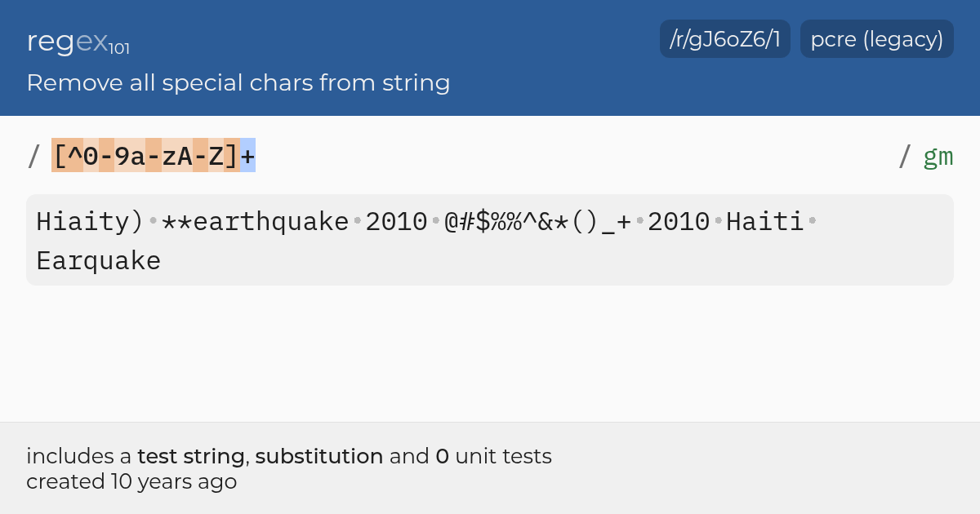The width and height of the screenshot is (980, 514).
Task: Click the caret negation in the regex
Action: click(76, 156)
